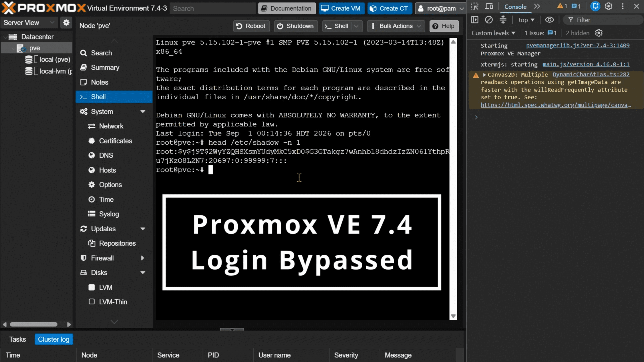644x362 pixels.
Task: Select the inspect element tool in DevTools
Action: pyautogui.click(x=475, y=7)
